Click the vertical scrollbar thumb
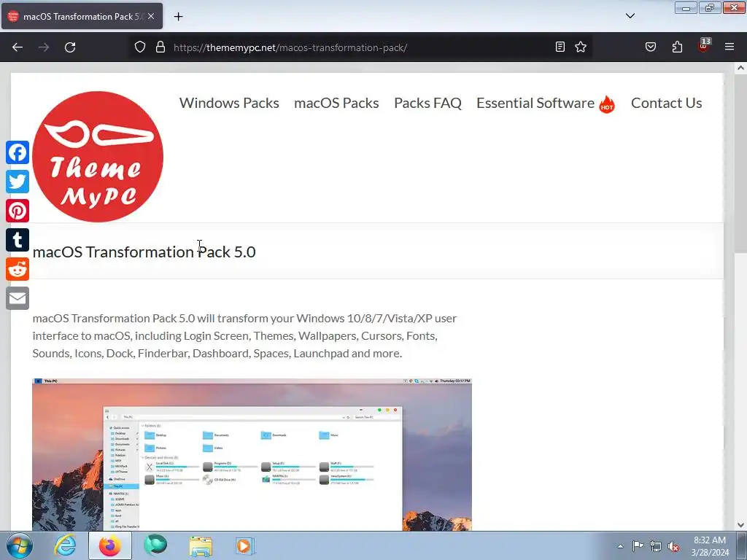Viewport: 747px width, 560px height. click(740, 164)
